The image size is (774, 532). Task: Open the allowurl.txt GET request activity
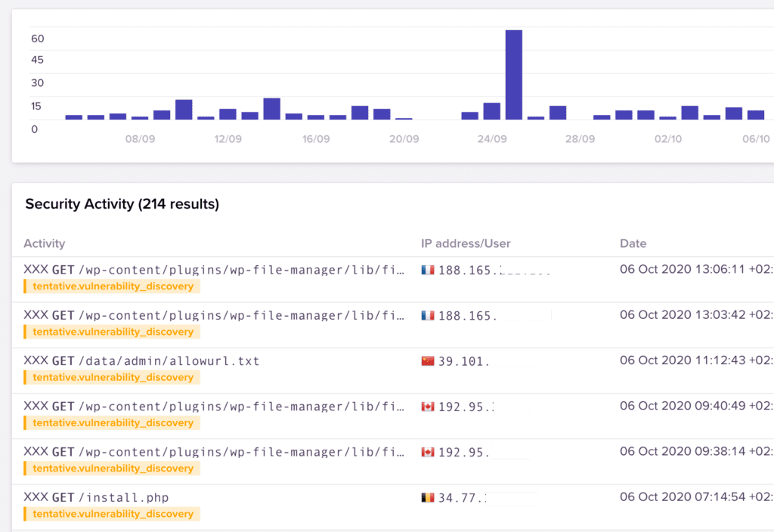click(141, 360)
